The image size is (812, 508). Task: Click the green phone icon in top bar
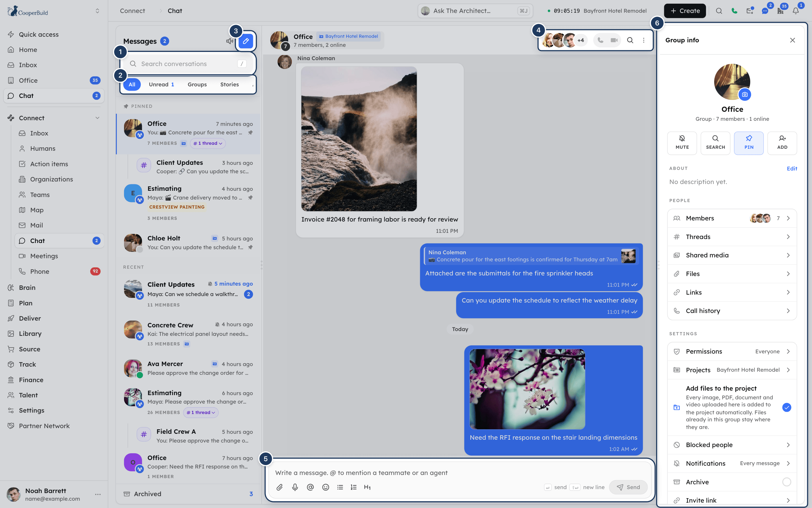coord(734,11)
